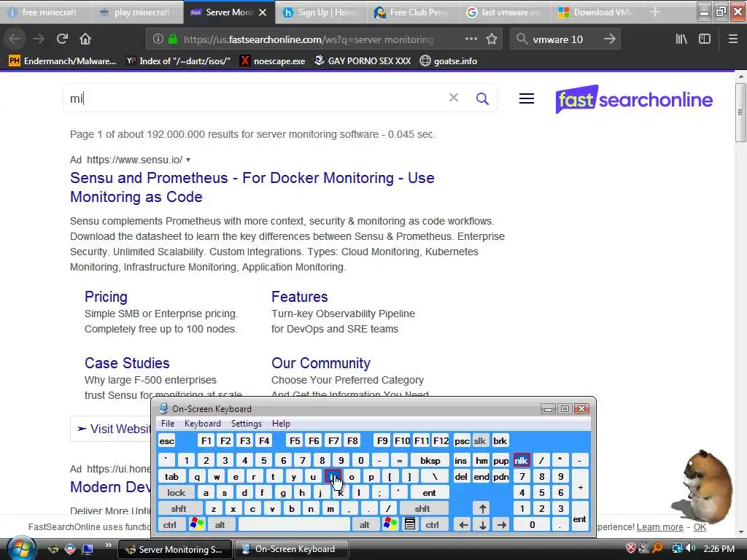Open Our Community sitelink

click(x=321, y=363)
